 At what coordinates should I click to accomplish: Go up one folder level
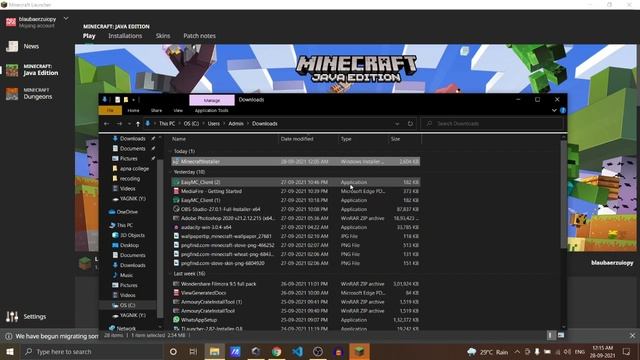[x=138, y=124]
